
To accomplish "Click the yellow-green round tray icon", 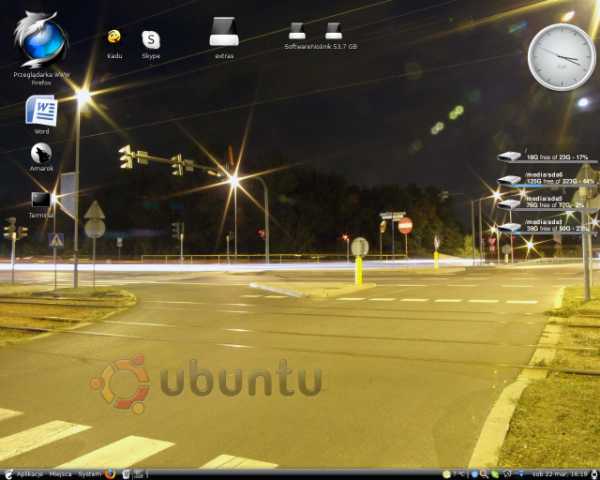I will click(447, 475).
